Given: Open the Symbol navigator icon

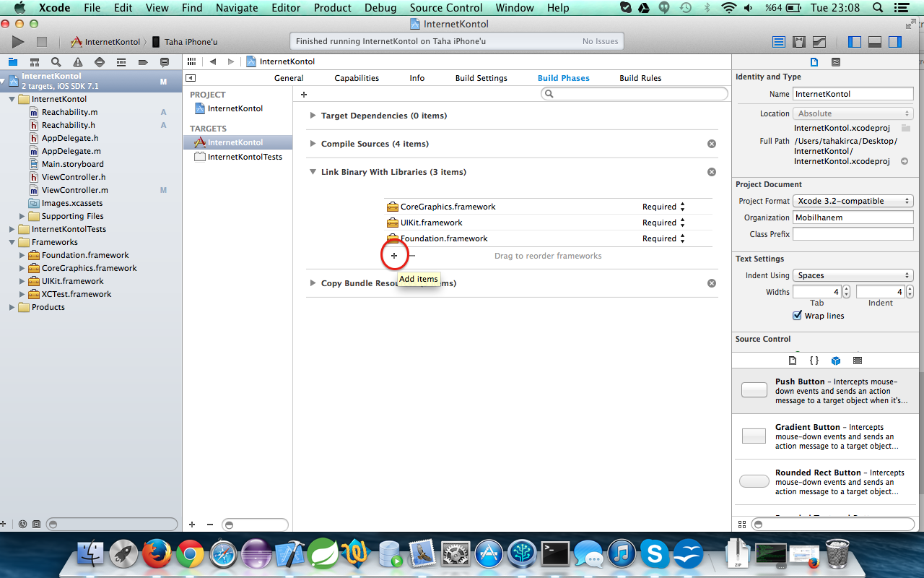Looking at the screenshot, I should pos(35,62).
